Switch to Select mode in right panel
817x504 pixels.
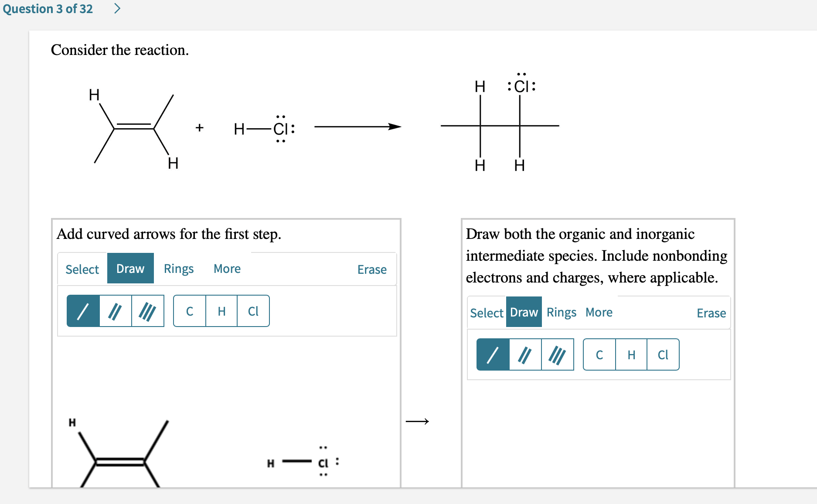[487, 313]
